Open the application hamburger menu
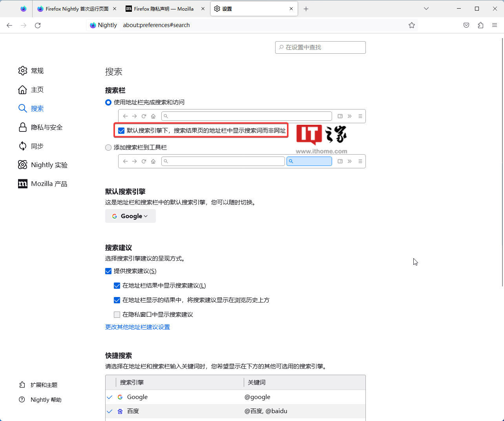 (495, 25)
